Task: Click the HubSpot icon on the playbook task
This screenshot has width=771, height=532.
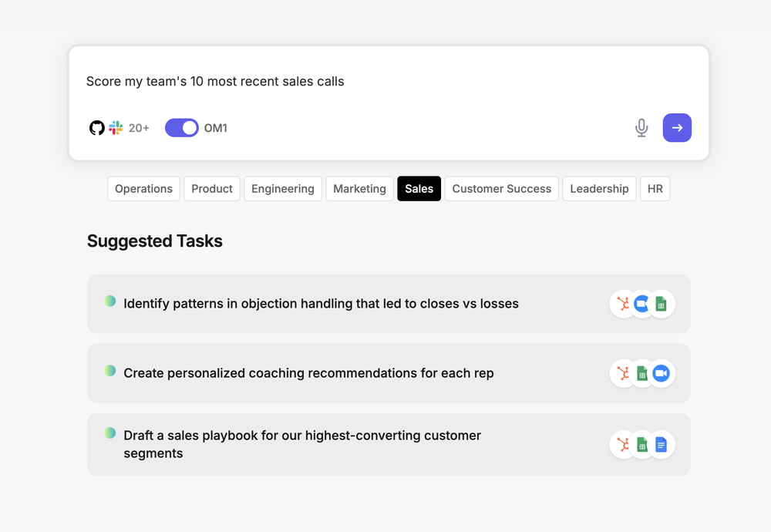Action: click(x=624, y=445)
